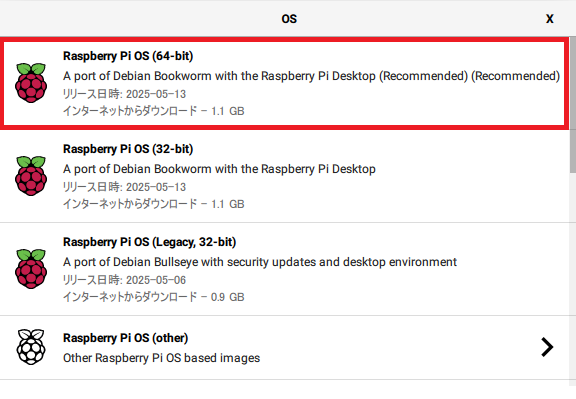Image resolution: width=576 pixels, height=399 pixels.
Task: Click the 32-bit Debian Bookworm Desktop description
Action: (219, 169)
